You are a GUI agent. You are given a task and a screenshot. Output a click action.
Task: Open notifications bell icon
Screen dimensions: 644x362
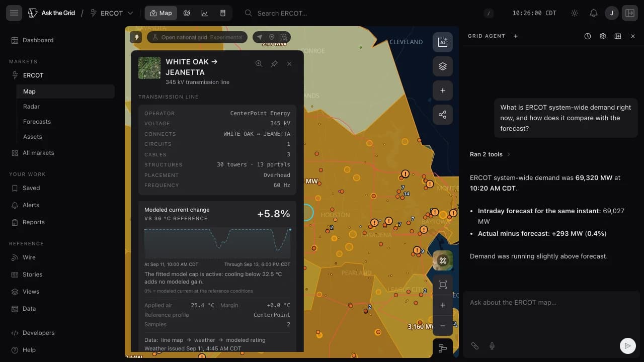click(x=594, y=13)
